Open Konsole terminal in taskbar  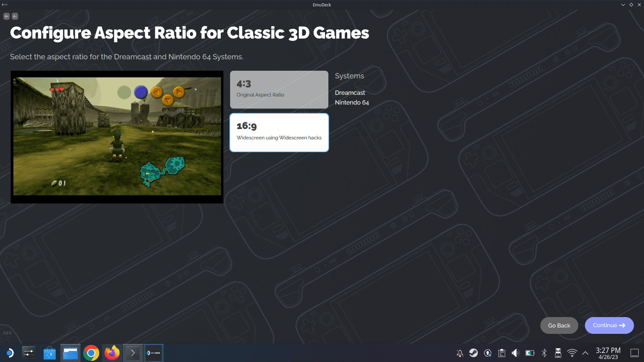click(133, 353)
